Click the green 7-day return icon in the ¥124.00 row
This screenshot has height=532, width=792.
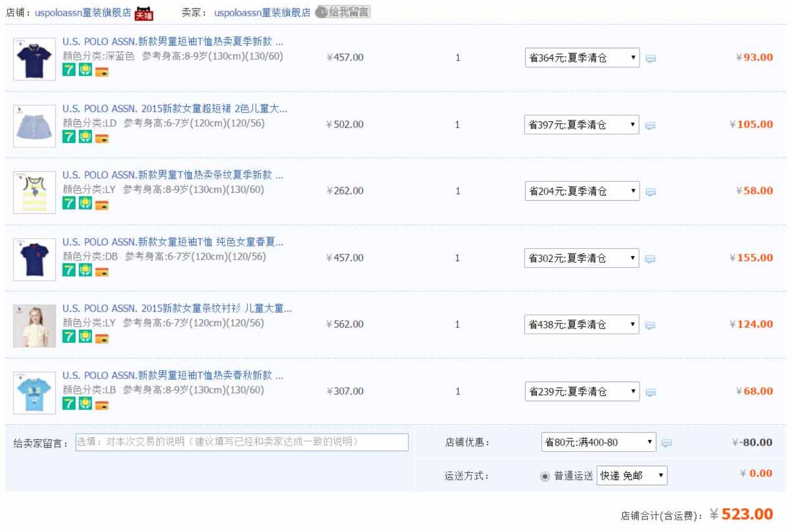pyautogui.click(x=69, y=336)
